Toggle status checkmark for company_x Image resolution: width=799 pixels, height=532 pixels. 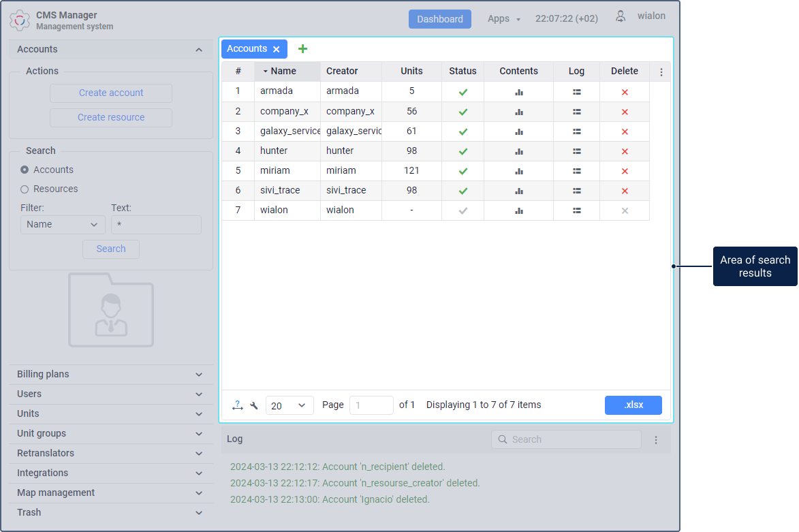click(x=463, y=112)
